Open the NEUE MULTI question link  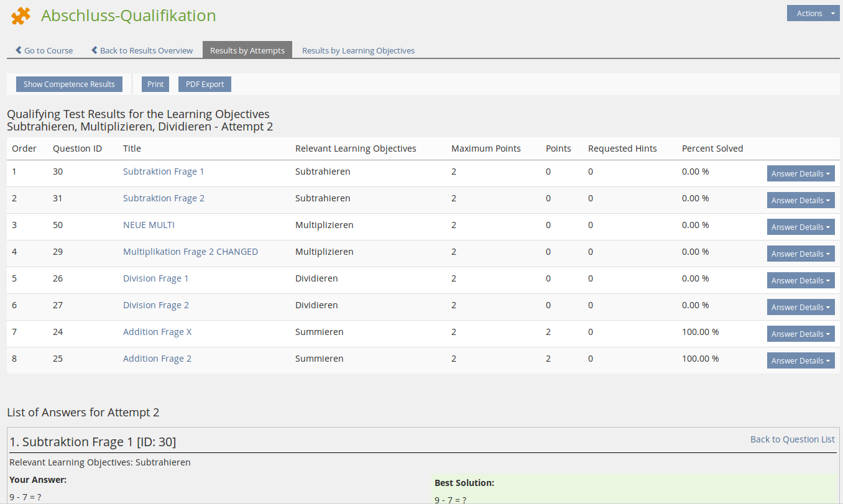(x=149, y=225)
